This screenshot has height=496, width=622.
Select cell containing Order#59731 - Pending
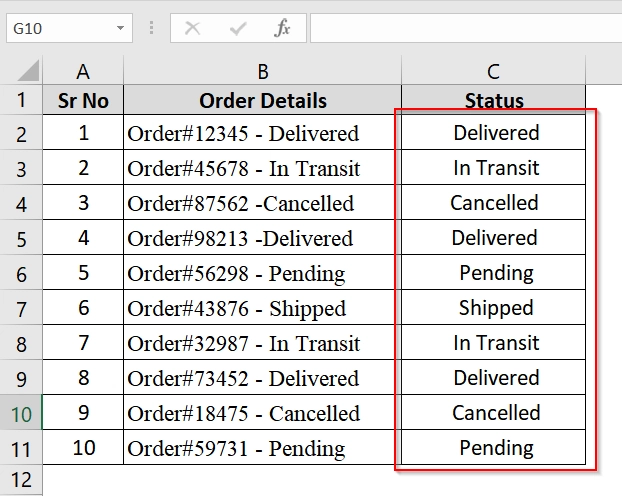(263, 447)
